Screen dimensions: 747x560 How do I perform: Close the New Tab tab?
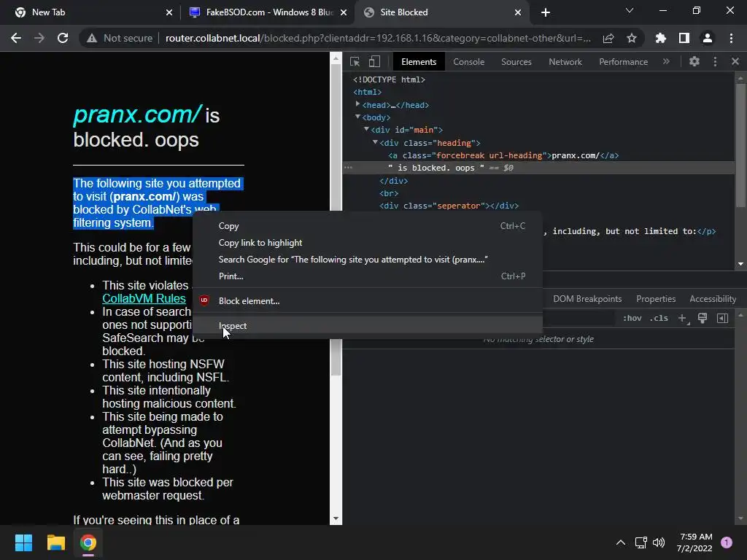pyautogui.click(x=169, y=12)
